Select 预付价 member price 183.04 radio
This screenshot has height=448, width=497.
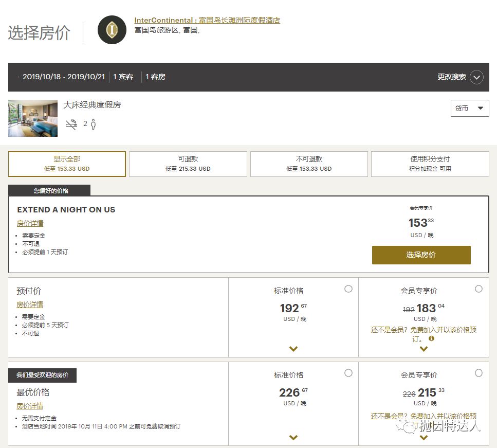[478, 289]
